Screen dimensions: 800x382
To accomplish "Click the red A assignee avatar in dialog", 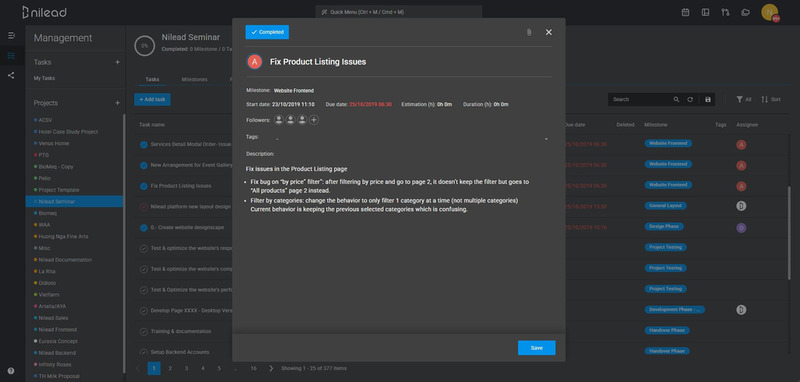I will 254,62.
